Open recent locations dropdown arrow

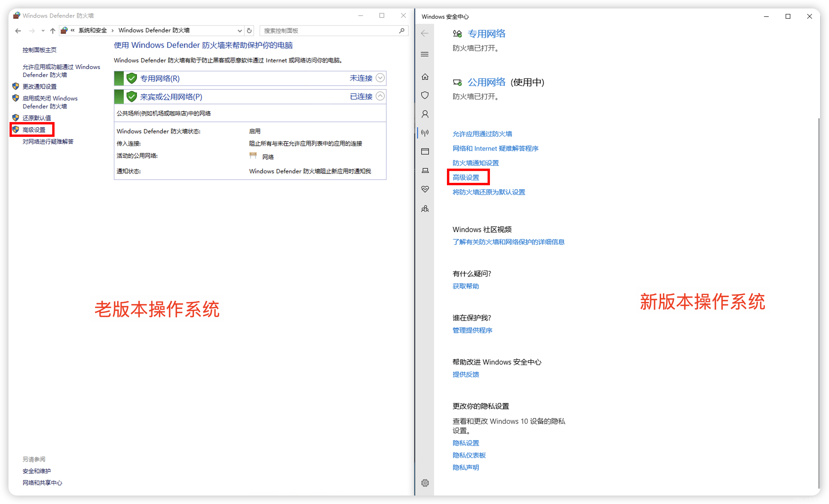pos(43,31)
